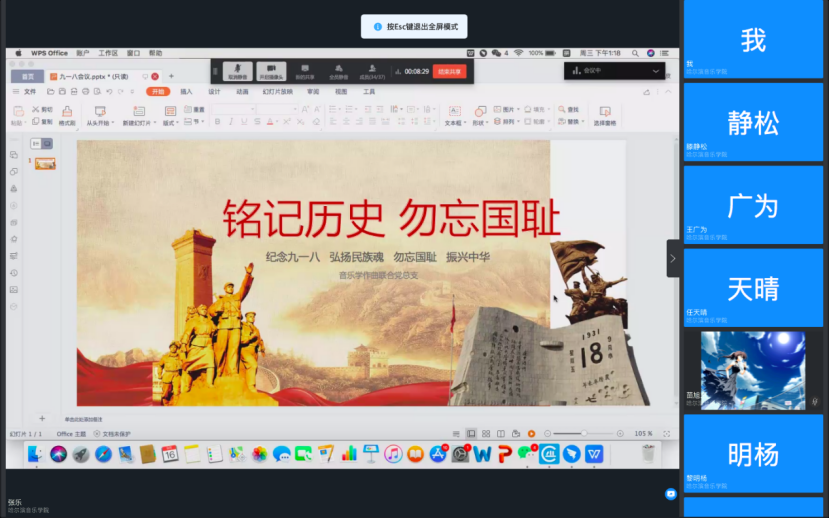This screenshot has width=830, height=519.
Task: Open Safari from the Dock
Action: (x=103, y=454)
